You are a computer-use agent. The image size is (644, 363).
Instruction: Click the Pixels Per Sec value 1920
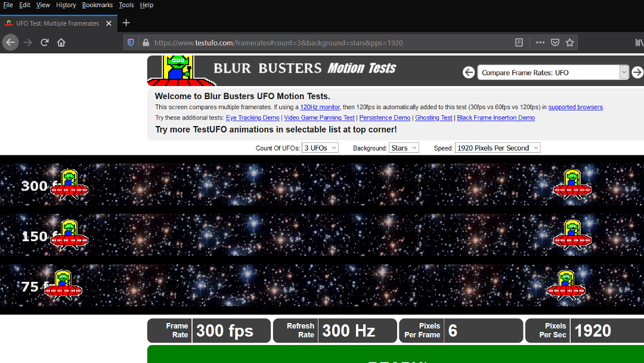coord(593,331)
